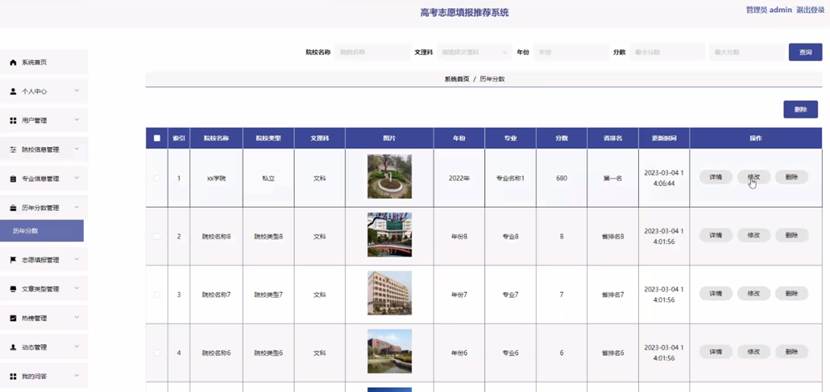Click the flag icon beside 志愿填报管理
The height and width of the screenshot is (392, 830).
(13, 260)
